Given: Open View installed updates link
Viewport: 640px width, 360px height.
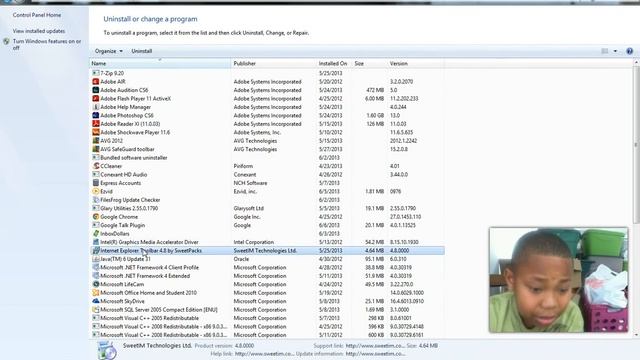Looking at the screenshot, I should coord(39,31).
